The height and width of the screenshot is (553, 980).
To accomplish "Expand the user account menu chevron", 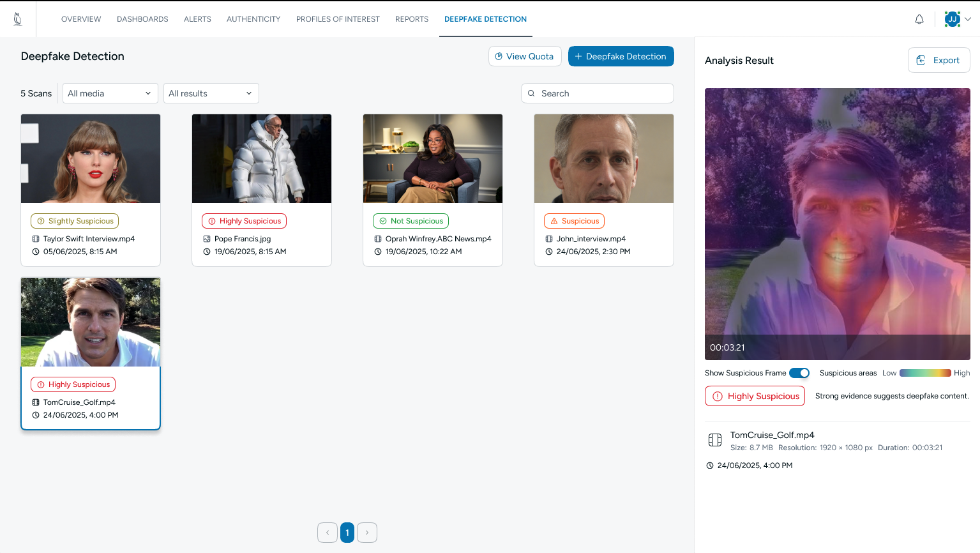I will point(968,19).
